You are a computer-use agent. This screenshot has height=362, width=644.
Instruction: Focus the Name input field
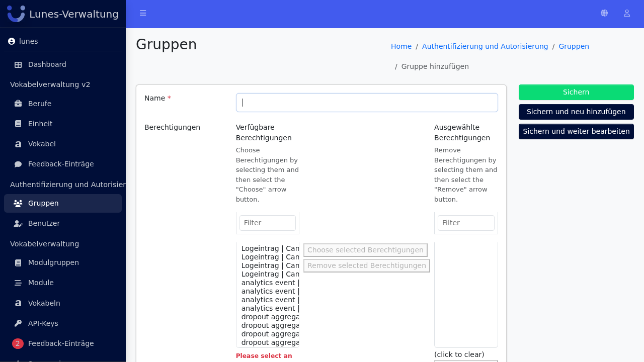coord(367,103)
